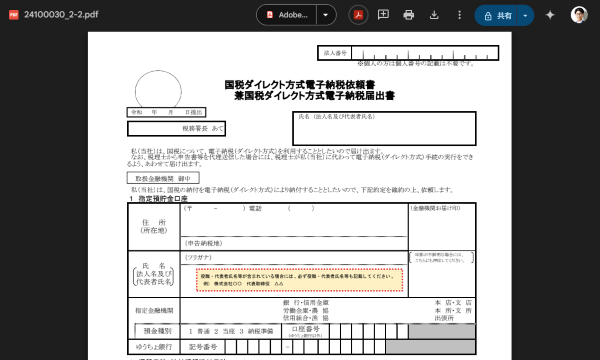Open the account profile avatar

coord(579,15)
